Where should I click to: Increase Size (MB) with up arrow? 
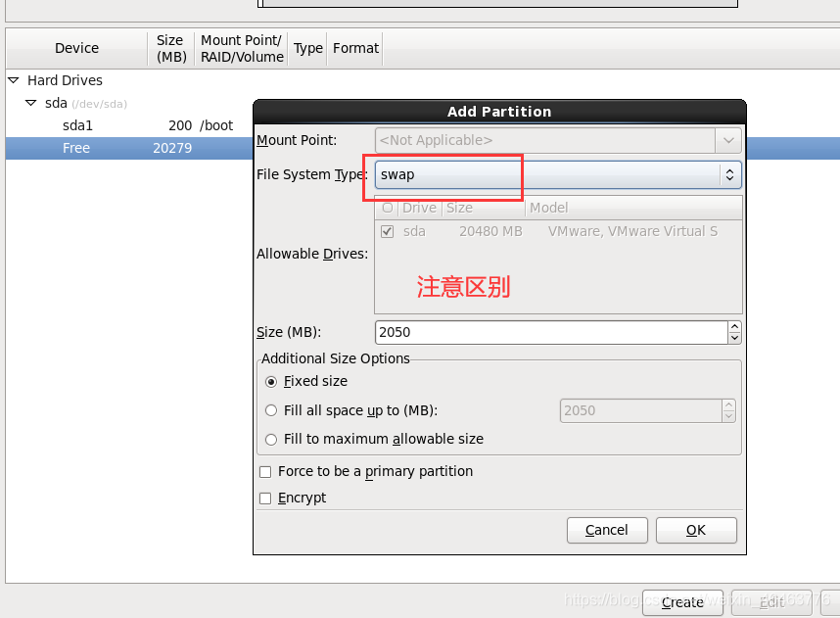pos(734,326)
